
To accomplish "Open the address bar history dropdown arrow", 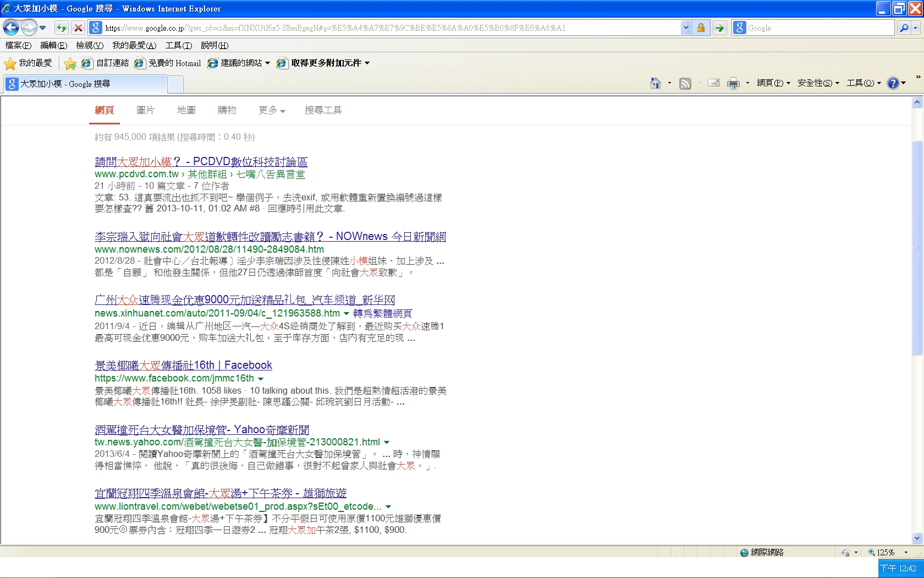I will [685, 28].
